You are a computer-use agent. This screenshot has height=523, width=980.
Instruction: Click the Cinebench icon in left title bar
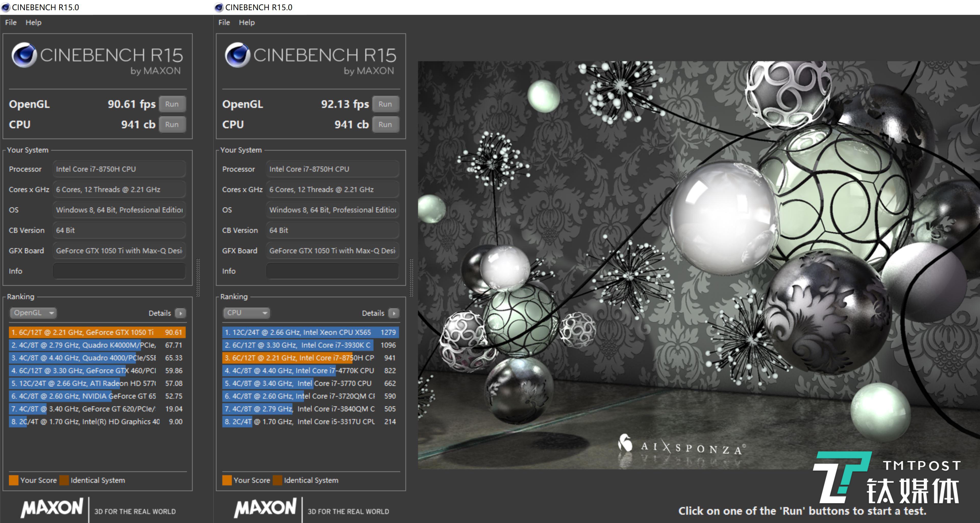coord(6,7)
